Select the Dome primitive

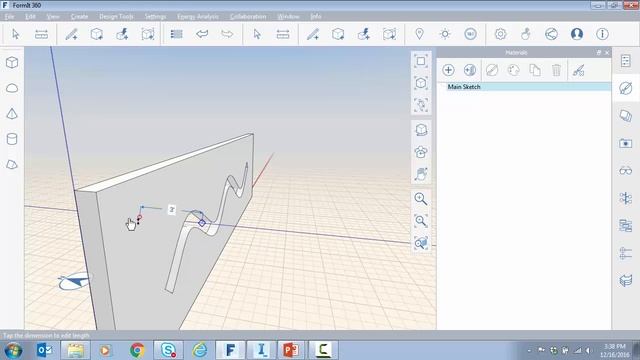point(12,88)
